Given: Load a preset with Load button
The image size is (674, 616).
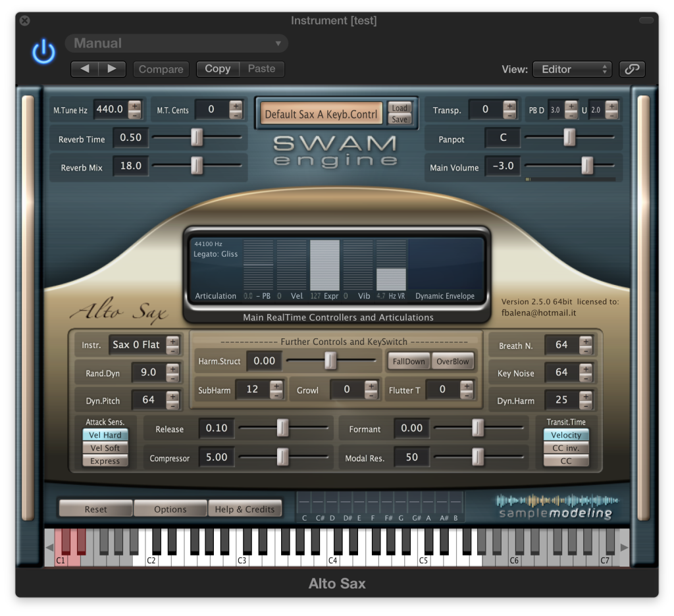Looking at the screenshot, I should (400, 107).
